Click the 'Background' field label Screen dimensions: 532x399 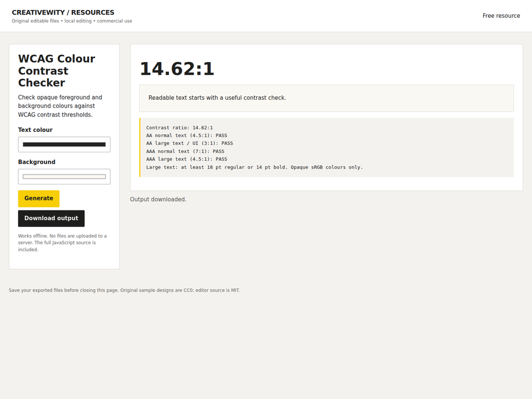click(37, 162)
